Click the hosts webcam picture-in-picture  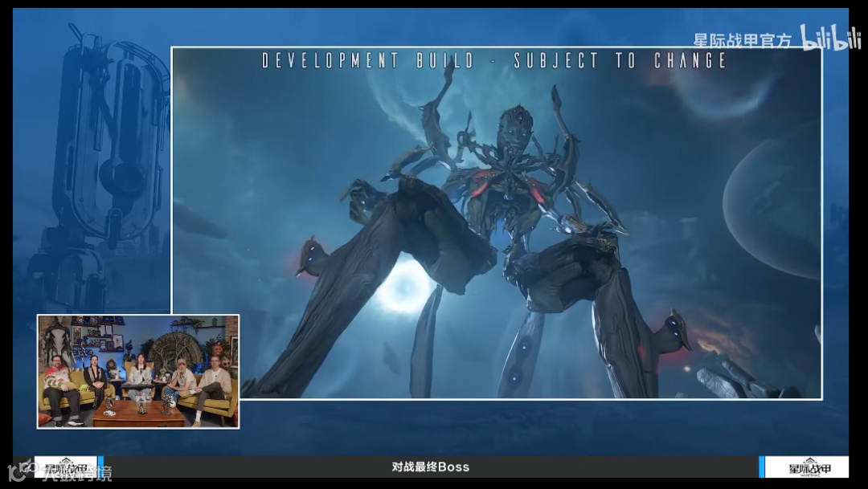coord(138,371)
